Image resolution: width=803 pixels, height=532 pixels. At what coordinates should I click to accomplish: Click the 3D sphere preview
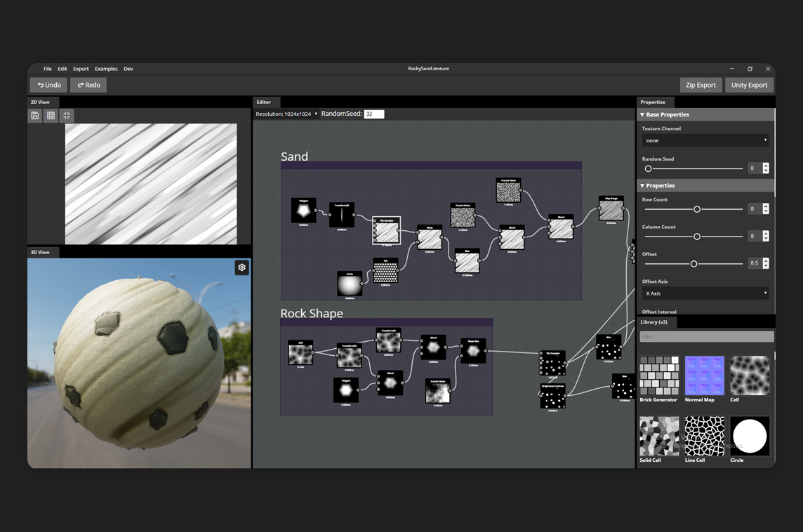(x=139, y=363)
